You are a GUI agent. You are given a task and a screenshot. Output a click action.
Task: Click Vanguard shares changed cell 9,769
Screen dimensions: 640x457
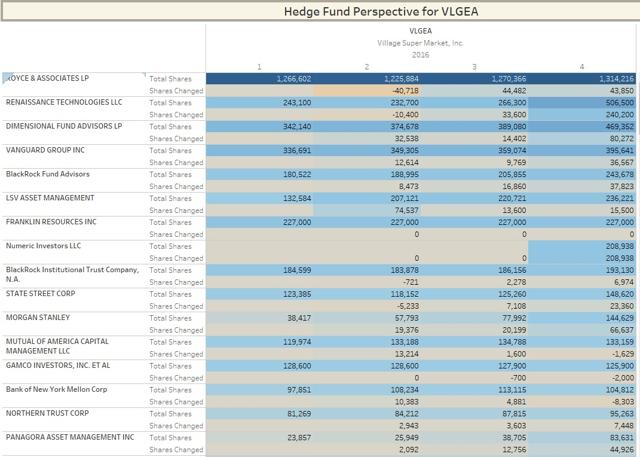point(474,162)
